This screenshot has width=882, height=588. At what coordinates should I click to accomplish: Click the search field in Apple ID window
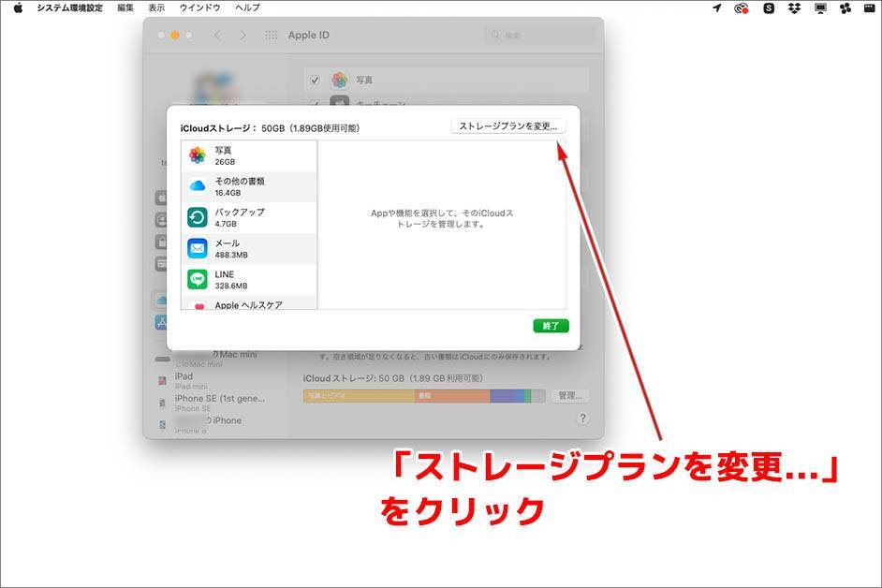click(x=539, y=35)
